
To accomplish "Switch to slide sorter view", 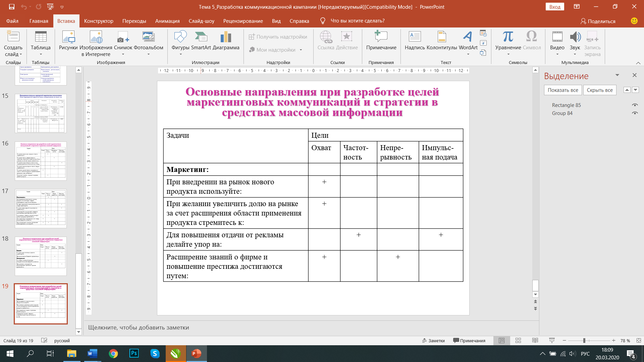I will (x=518, y=341).
